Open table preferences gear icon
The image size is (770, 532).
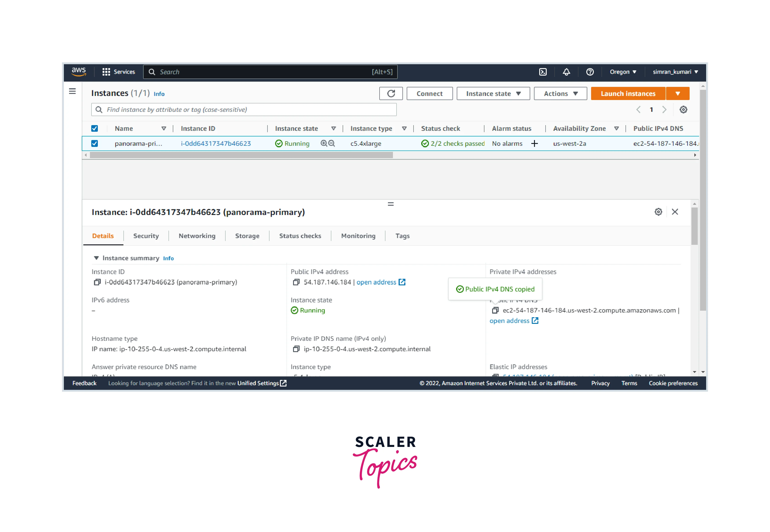[x=683, y=110]
